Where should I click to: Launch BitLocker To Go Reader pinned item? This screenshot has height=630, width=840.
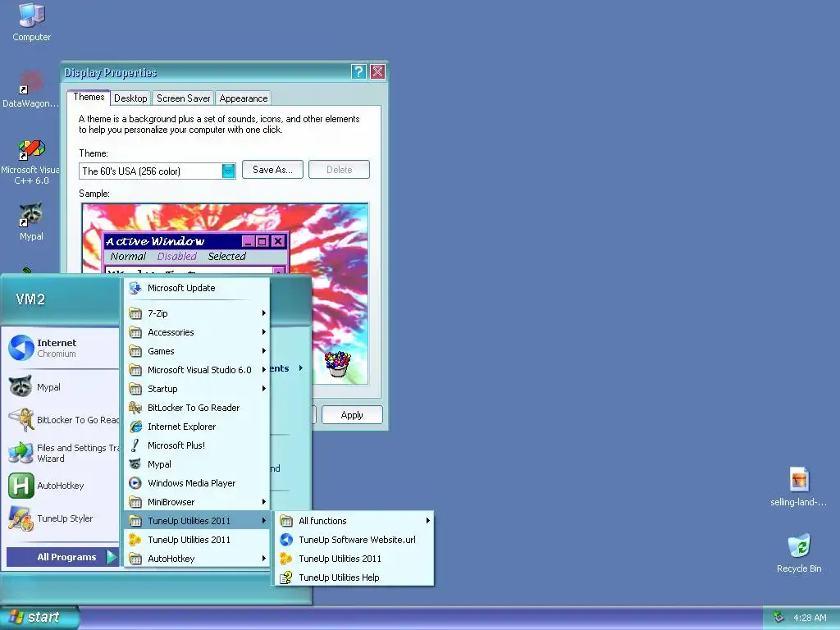point(61,419)
